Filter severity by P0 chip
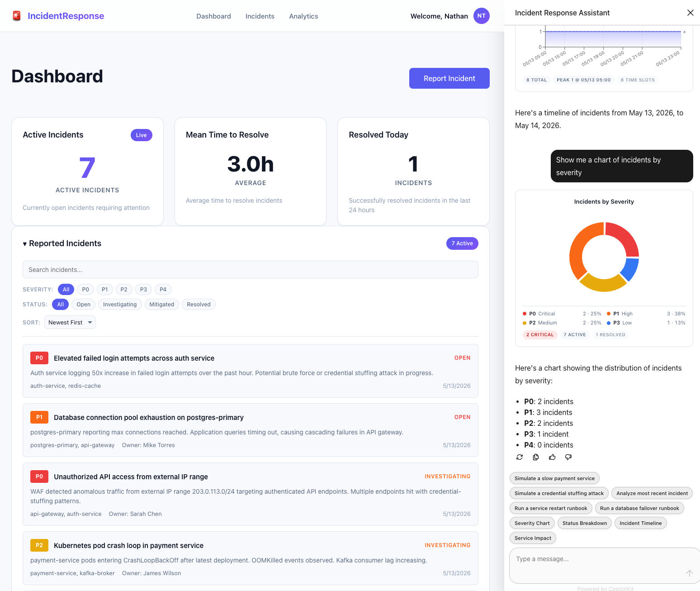 click(x=85, y=290)
